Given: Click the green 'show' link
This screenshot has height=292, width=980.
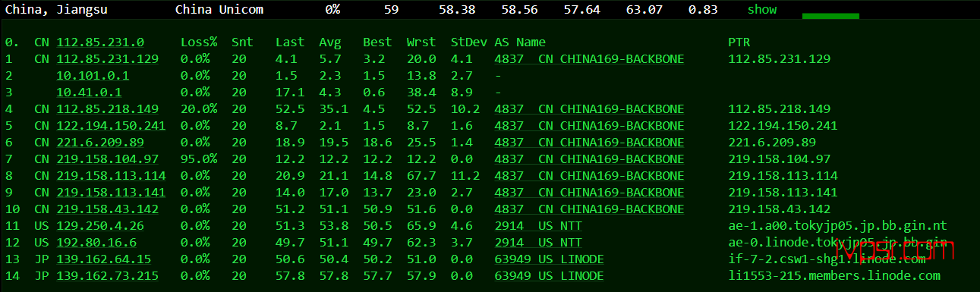Looking at the screenshot, I should coord(762,10).
